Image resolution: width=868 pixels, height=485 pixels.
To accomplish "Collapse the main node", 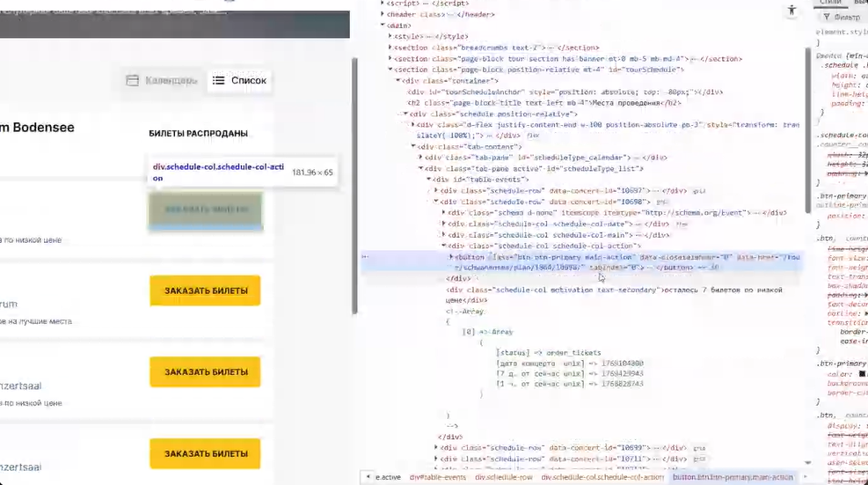I will [383, 26].
